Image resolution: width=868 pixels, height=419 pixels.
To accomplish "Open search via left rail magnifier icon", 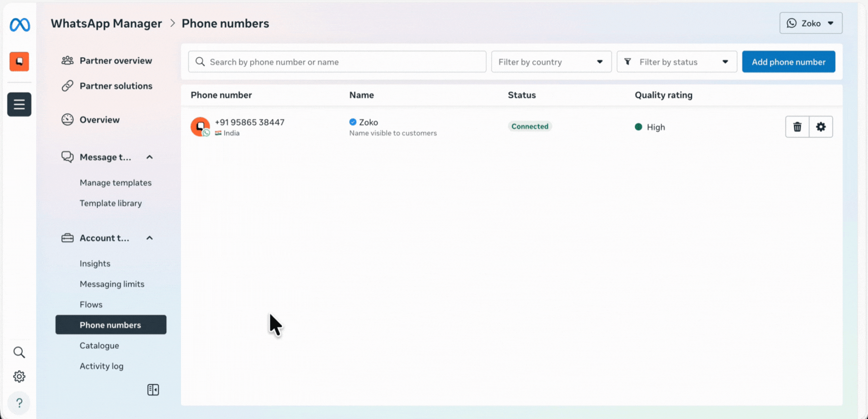I will [19, 352].
